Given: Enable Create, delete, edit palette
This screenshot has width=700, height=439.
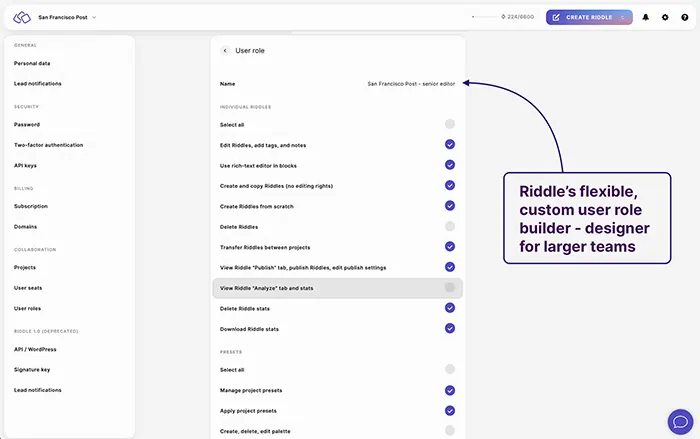Looking at the screenshot, I should coord(450,431).
